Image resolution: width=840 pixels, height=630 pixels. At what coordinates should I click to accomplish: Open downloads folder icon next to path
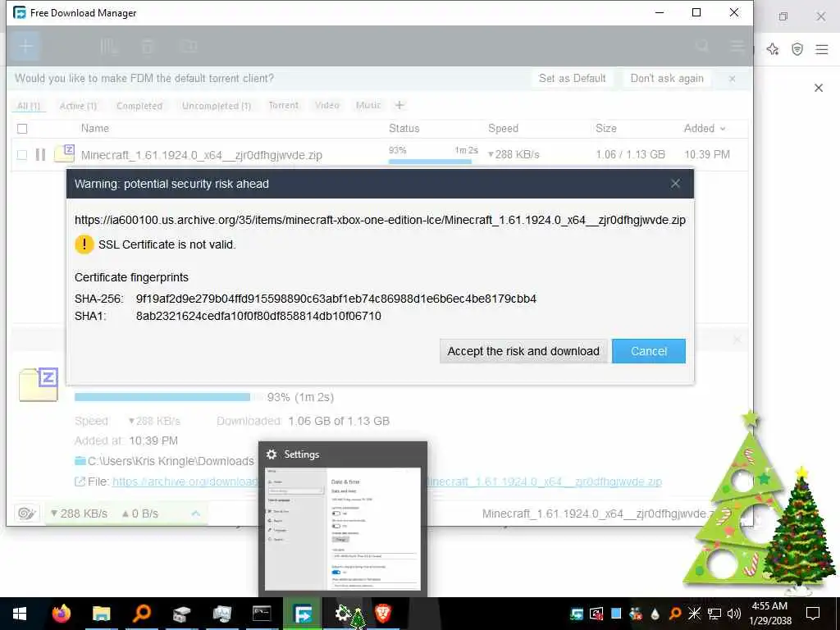(x=80, y=461)
